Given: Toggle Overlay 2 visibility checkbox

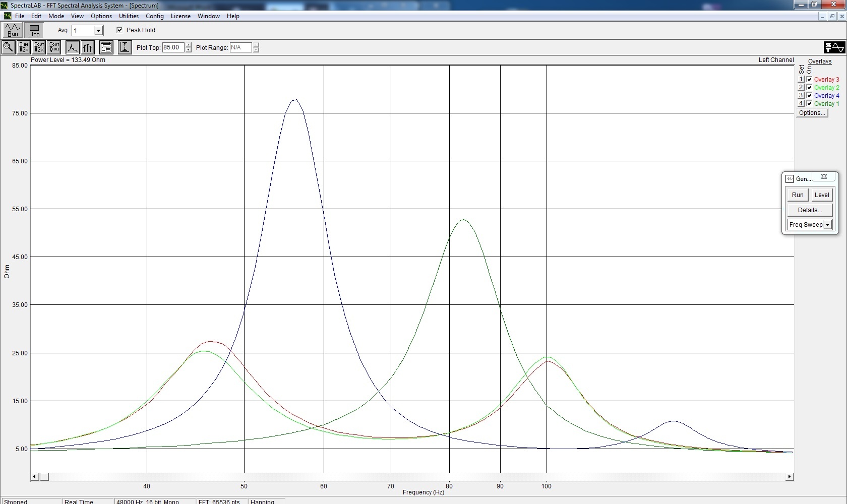Looking at the screenshot, I should [x=809, y=88].
